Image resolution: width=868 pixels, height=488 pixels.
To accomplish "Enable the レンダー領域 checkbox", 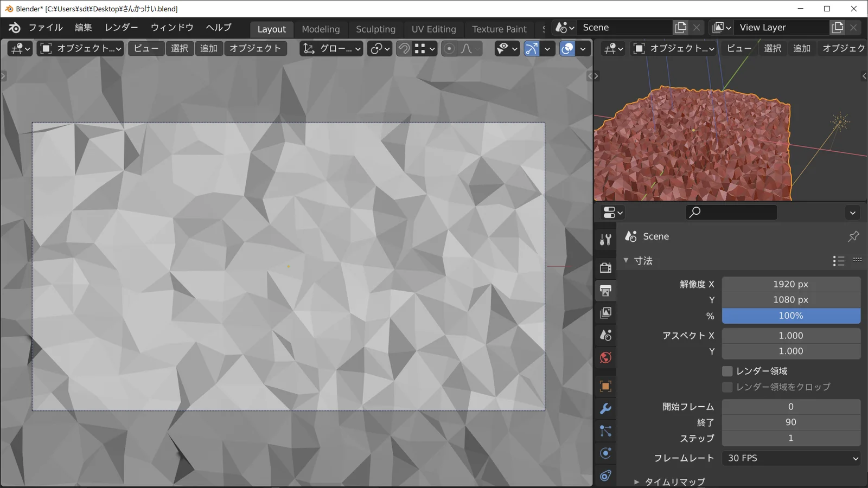I will click(727, 371).
